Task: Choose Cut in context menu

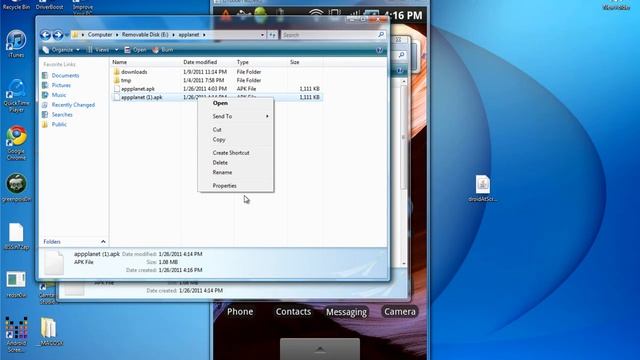Action: [236, 129]
